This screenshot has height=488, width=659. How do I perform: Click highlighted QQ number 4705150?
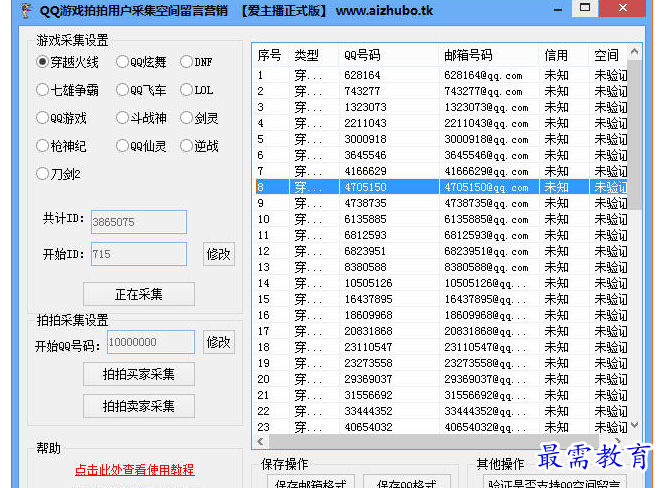[x=365, y=187]
